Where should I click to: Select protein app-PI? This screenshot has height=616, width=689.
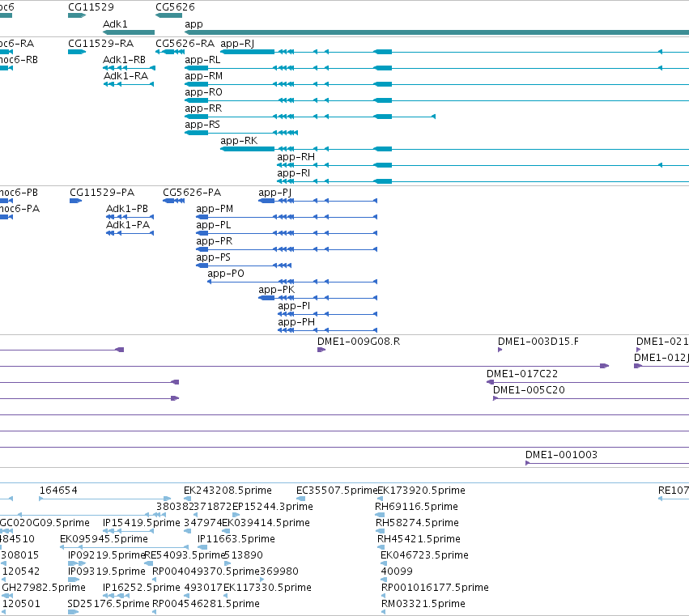[294, 307]
